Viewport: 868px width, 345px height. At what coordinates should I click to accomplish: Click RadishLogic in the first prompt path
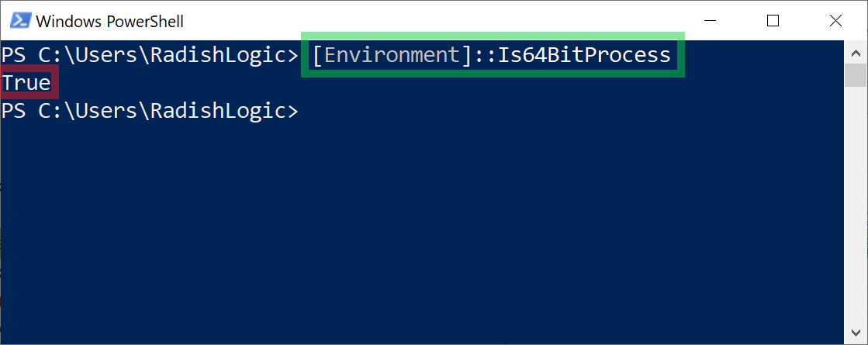click(220, 55)
